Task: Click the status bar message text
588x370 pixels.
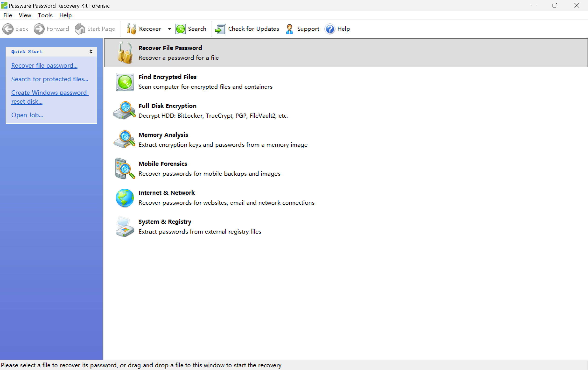Action: [x=141, y=365]
